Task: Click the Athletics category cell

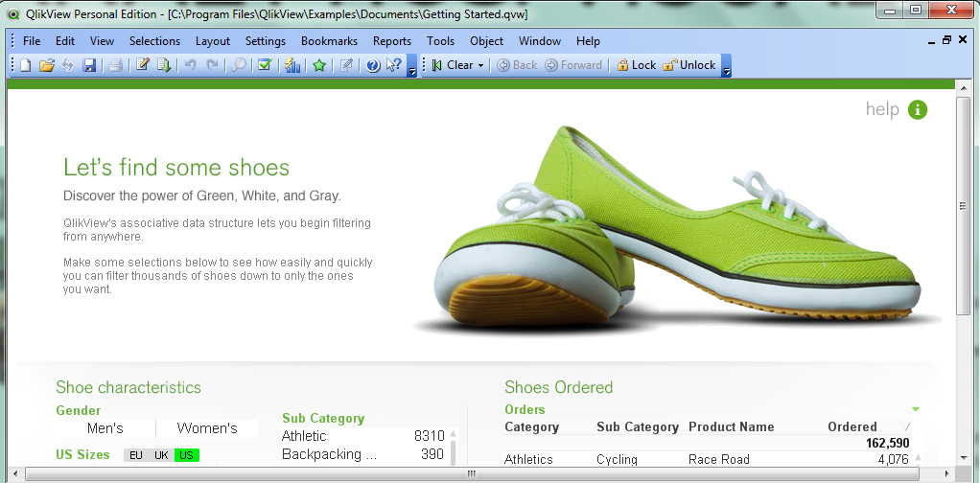Action: click(528, 459)
